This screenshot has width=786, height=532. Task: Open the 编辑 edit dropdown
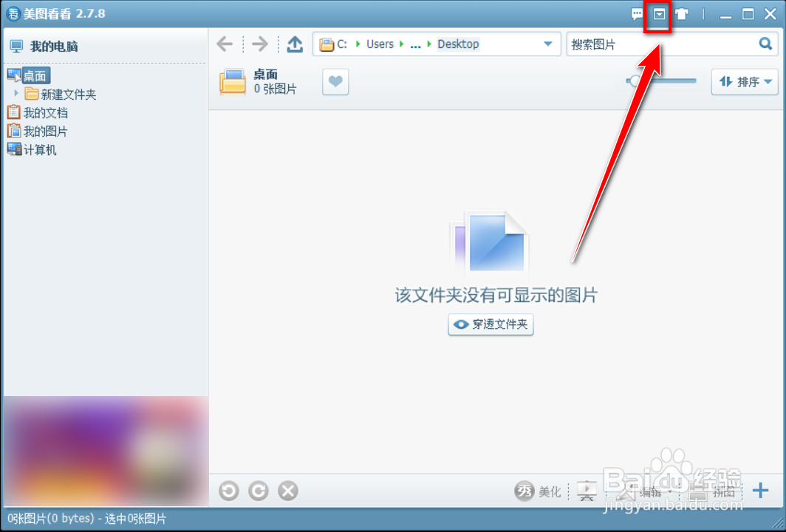[x=645, y=491]
